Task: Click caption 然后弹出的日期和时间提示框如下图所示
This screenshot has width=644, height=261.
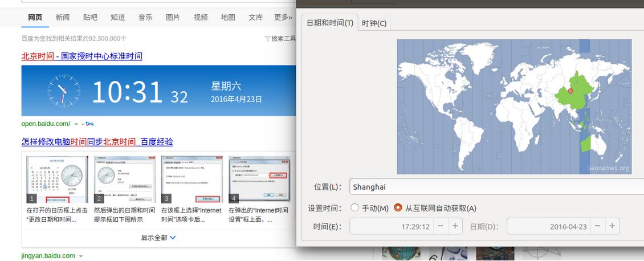Action: coord(124,215)
